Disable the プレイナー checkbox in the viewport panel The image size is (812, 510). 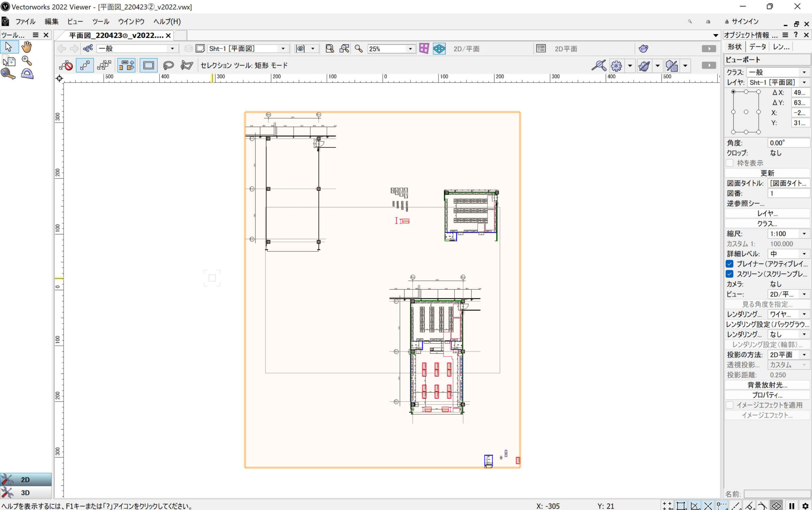pyautogui.click(x=729, y=264)
